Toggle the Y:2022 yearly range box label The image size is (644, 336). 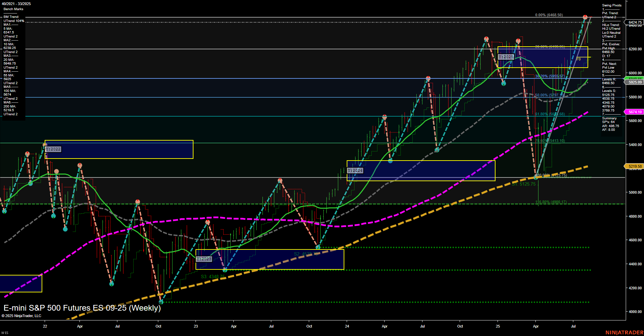tap(53, 149)
